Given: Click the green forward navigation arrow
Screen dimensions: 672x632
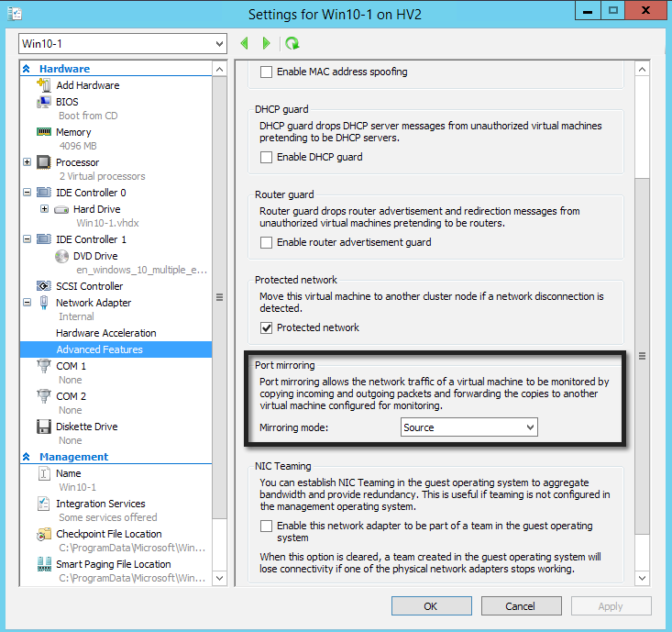Looking at the screenshot, I should point(266,43).
